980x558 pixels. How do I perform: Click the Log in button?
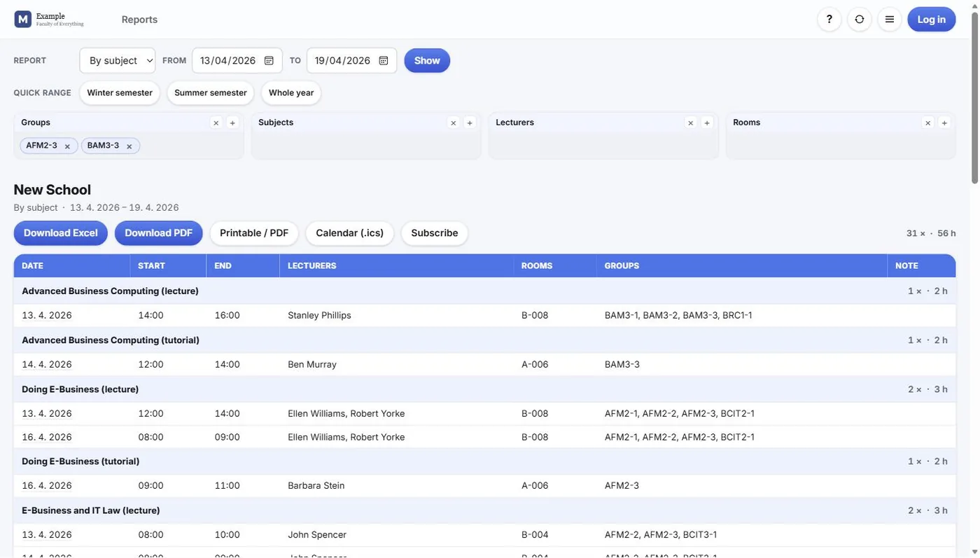point(932,20)
